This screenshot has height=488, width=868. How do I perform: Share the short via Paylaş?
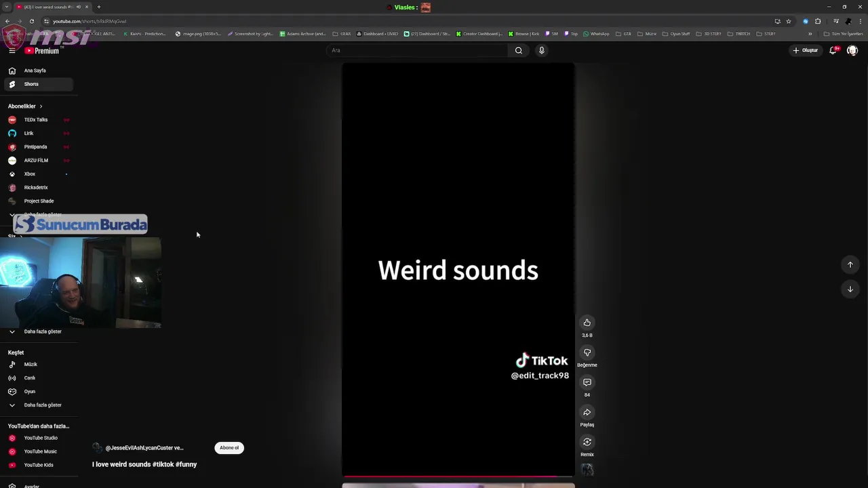pyautogui.click(x=587, y=412)
